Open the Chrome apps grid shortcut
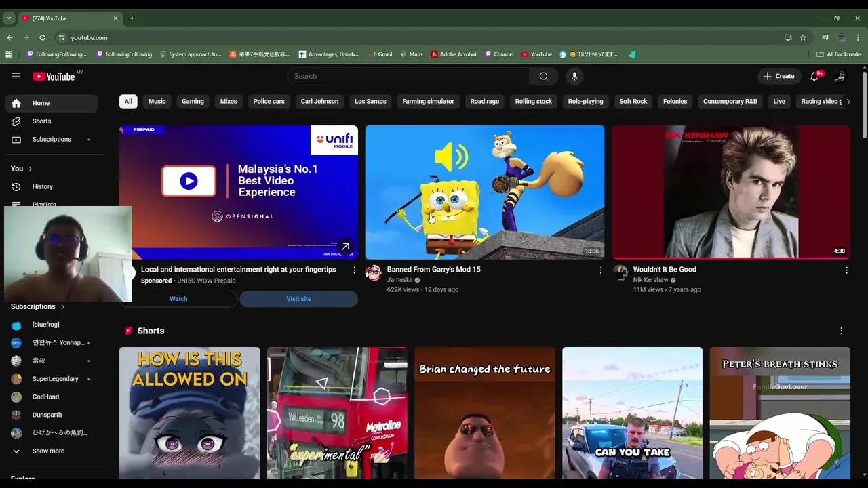 (x=9, y=54)
